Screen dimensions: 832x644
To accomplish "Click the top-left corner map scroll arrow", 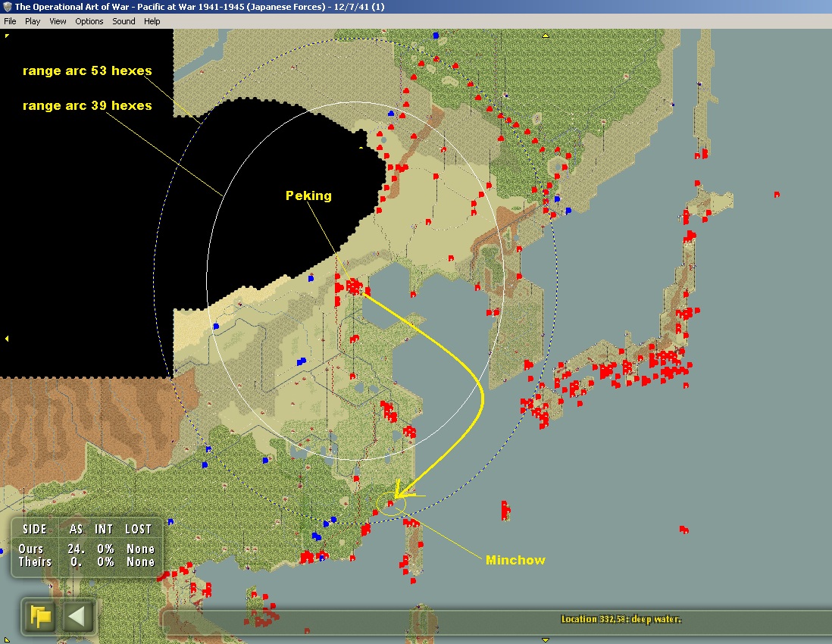I will (6, 36).
